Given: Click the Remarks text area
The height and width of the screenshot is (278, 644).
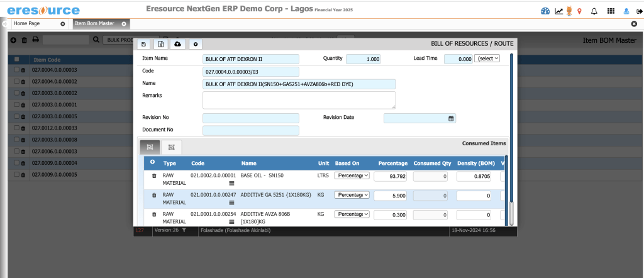Looking at the screenshot, I should point(299,100).
